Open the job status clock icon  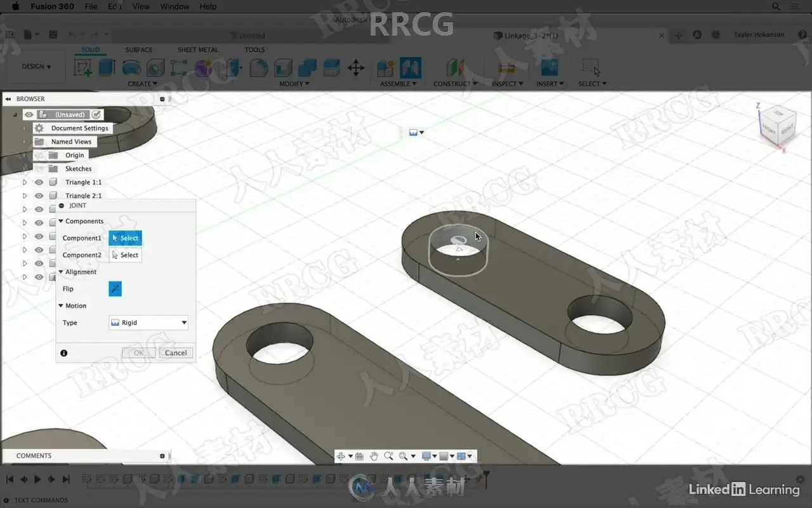click(x=716, y=35)
